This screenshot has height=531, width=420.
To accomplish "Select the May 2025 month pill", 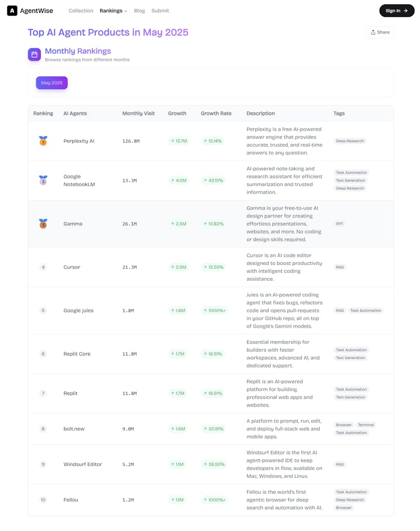I will (52, 83).
